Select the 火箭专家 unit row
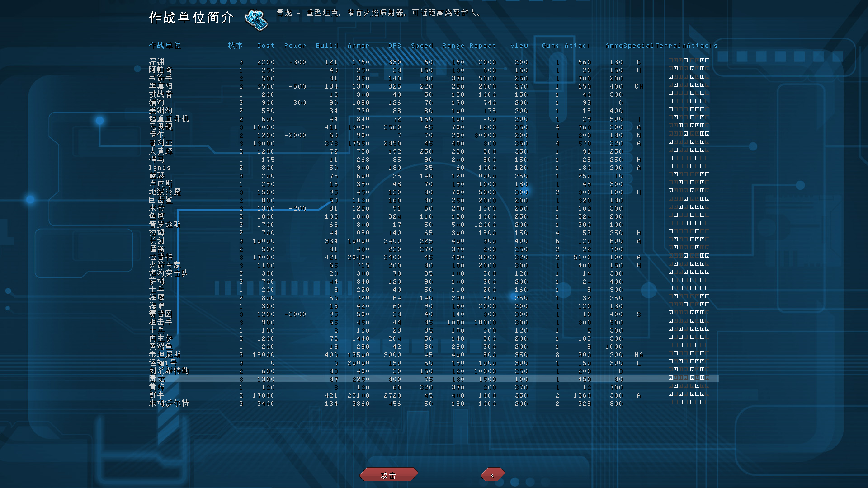This screenshot has height=488, width=868. (x=434, y=265)
